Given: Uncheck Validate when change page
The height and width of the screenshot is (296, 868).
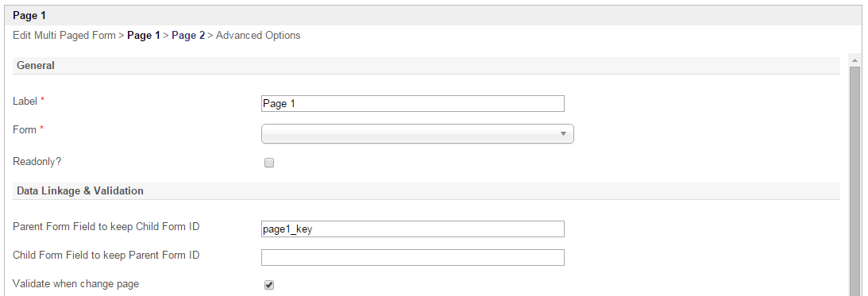Looking at the screenshot, I should [269, 285].
